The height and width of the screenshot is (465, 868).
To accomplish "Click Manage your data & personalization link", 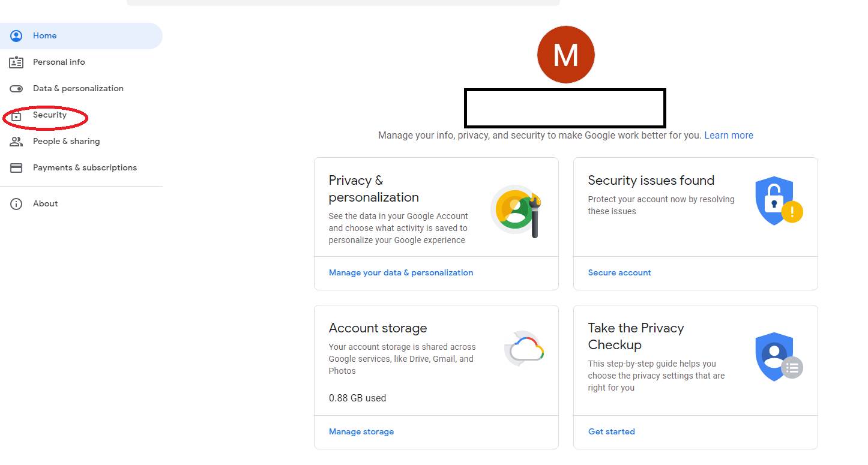I will [x=400, y=273].
